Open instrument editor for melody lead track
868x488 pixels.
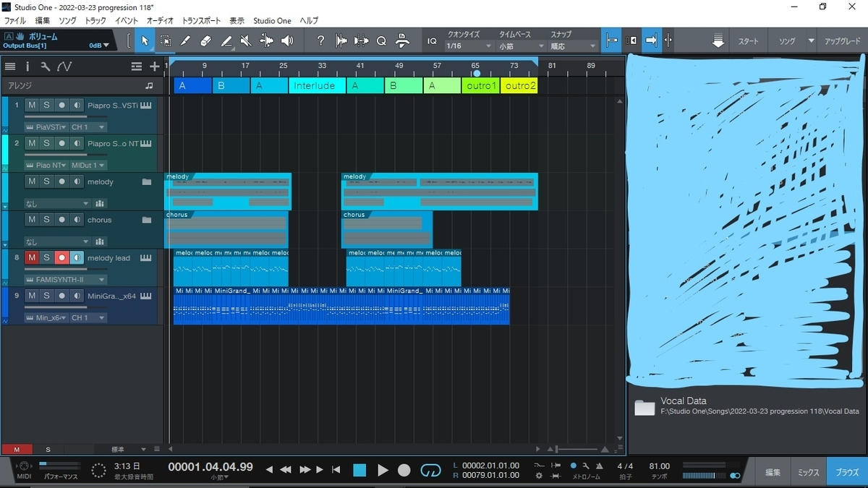147,258
